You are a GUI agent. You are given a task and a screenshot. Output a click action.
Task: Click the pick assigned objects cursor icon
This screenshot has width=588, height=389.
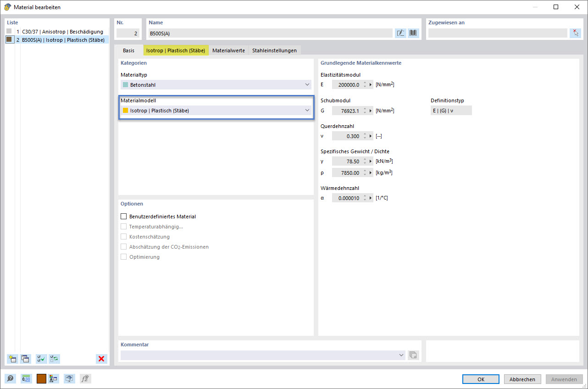coord(575,33)
